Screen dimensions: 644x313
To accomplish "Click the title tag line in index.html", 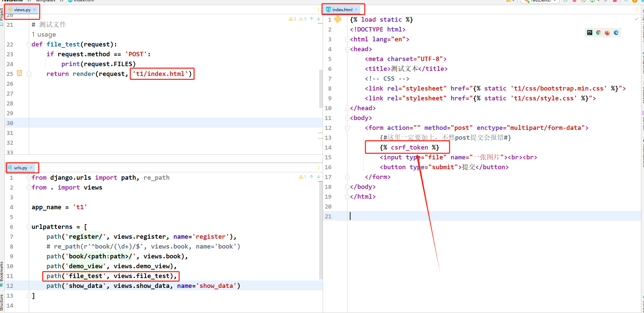I will click(406, 69).
